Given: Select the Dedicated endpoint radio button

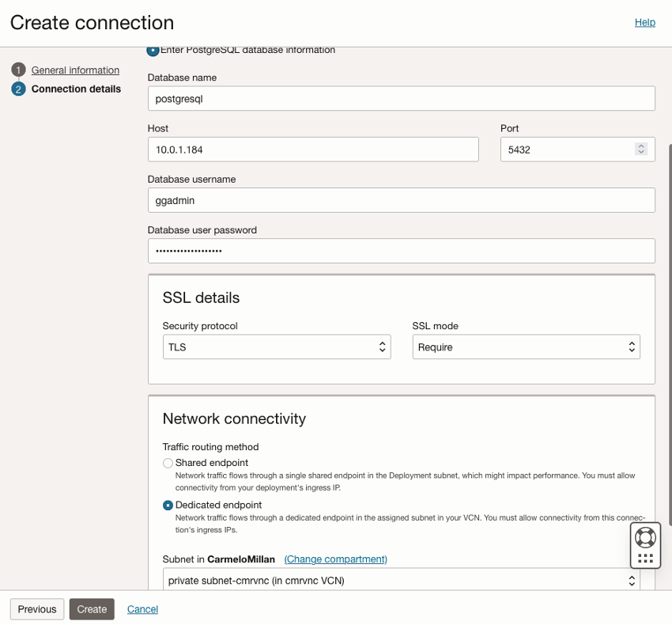Looking at the screenshot, I should coord(168,505).
